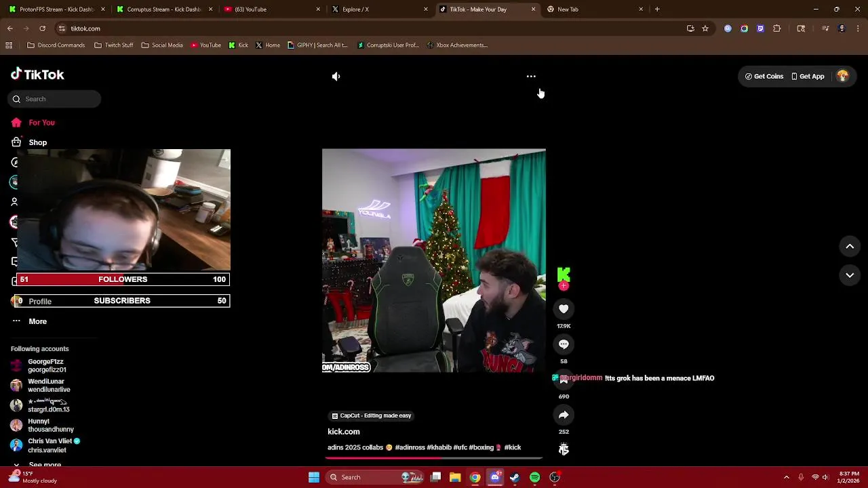Open CapCut Editing made easy tag
The image size is (868, 488).
(x=372, y=415)
